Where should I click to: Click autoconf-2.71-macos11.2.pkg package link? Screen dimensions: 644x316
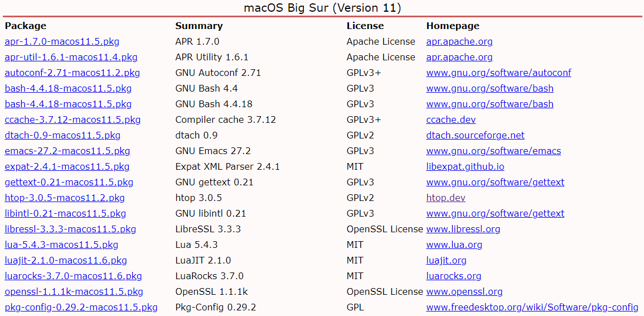pos(72,73)
